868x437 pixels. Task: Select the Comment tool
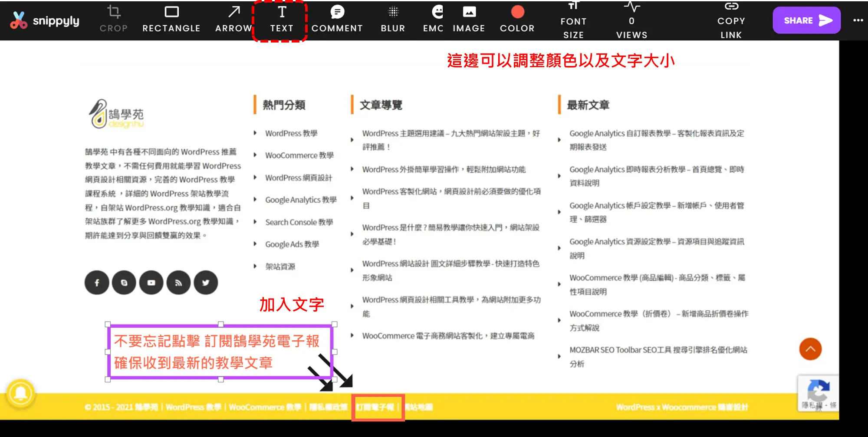coord(337,19)
